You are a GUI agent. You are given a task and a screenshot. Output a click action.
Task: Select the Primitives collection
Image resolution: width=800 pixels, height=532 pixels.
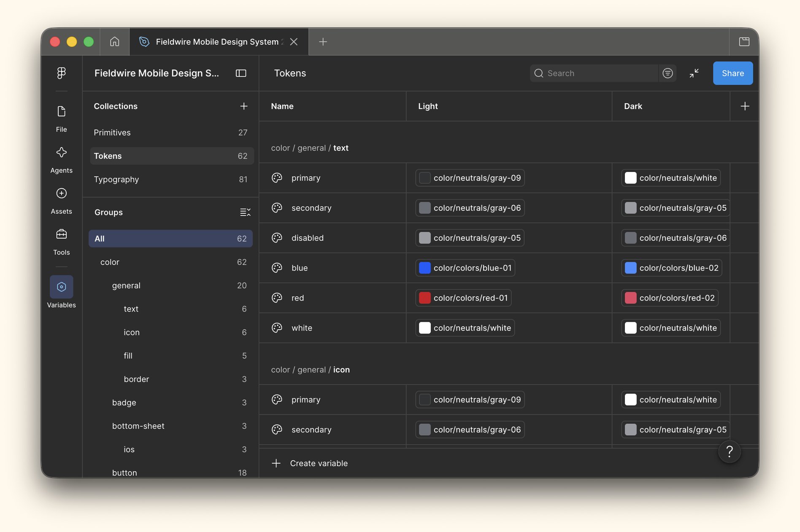click(x=171, y=132)
